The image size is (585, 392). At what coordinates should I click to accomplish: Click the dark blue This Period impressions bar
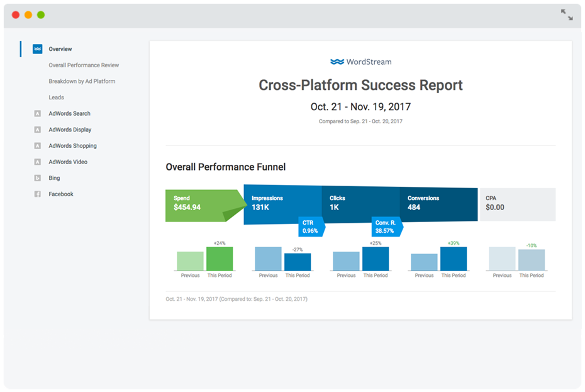298,262
